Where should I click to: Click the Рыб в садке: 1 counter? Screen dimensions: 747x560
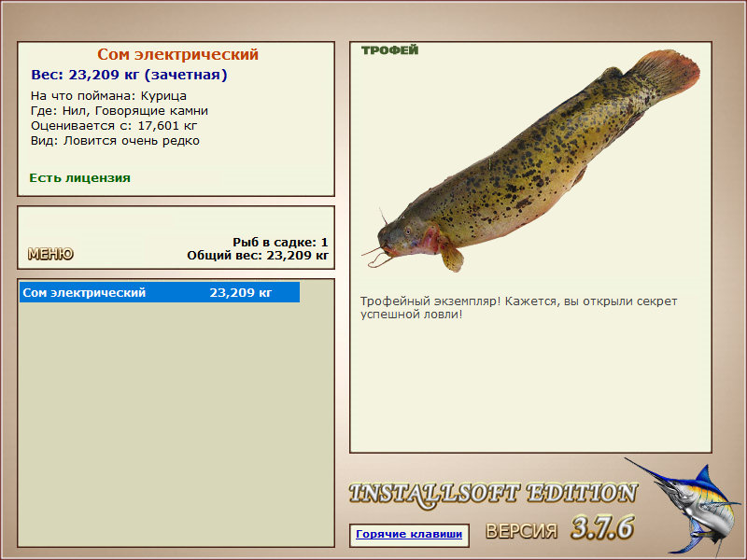[x=280, y=242]
